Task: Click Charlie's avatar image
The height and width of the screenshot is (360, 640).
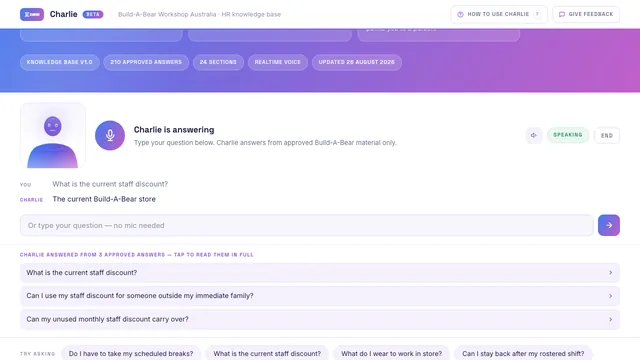Action: pos(53,135)
